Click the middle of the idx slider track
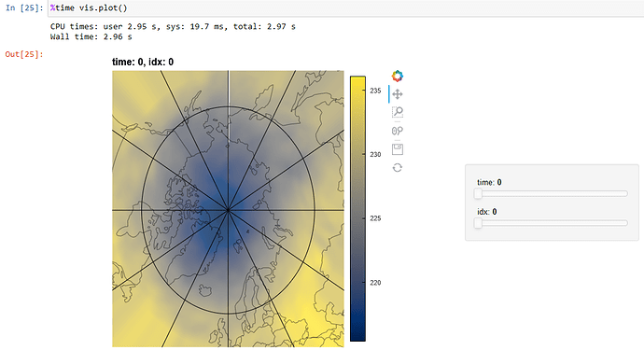 point(552,223)
